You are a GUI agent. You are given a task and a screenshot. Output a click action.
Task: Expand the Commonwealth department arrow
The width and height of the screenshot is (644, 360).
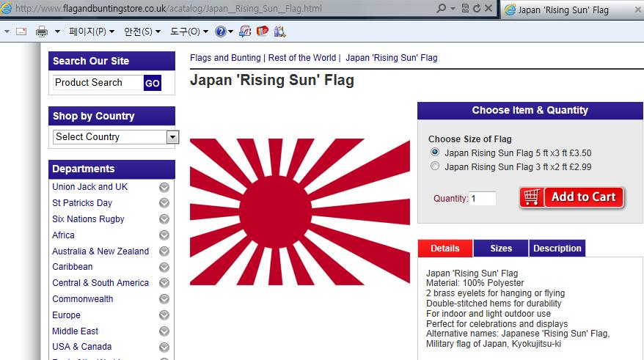tap(164, 299)
